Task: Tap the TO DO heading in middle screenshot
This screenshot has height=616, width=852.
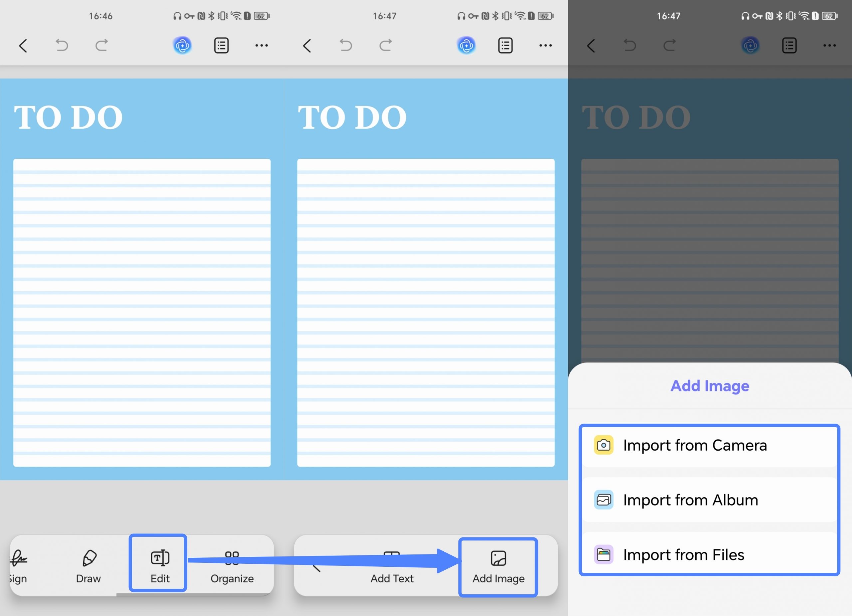Action: [352, 117]
